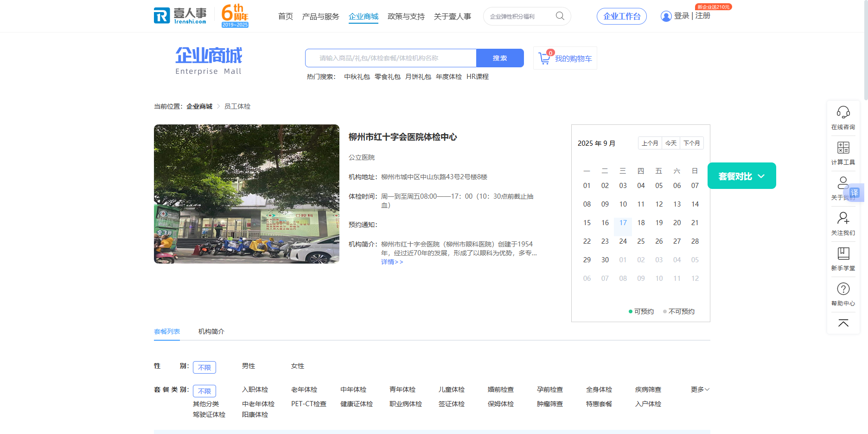868x434 pixels.
Task: Click hot search 中秋礼包
Action: tap(357, 77)
